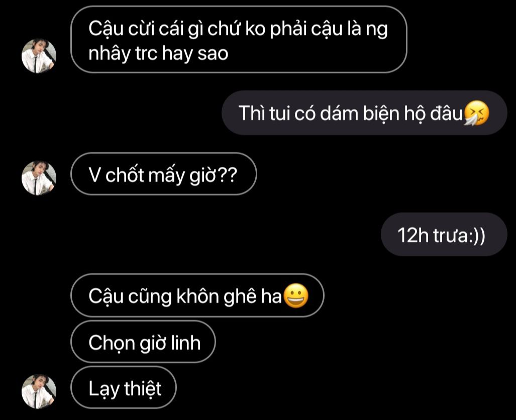Screen dimensions: 516x420
Task: Click the double question marks after "giờ"
Action: coord(228,175)
